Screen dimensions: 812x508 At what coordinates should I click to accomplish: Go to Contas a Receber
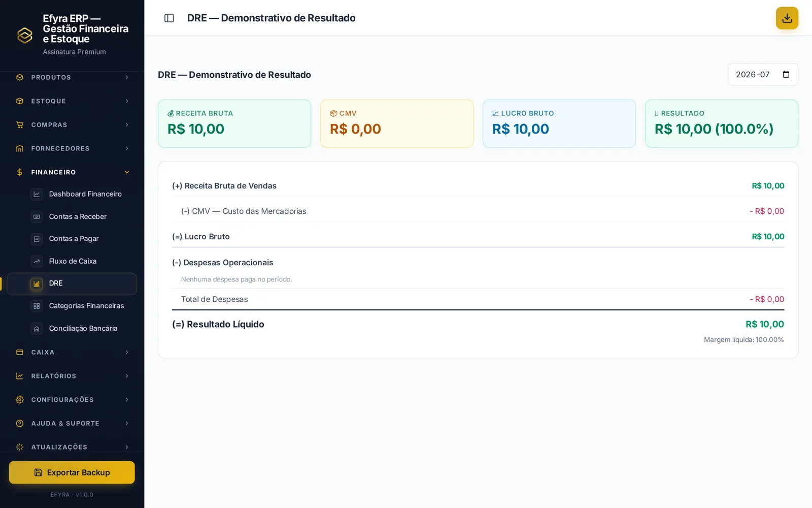coord(72,216)
